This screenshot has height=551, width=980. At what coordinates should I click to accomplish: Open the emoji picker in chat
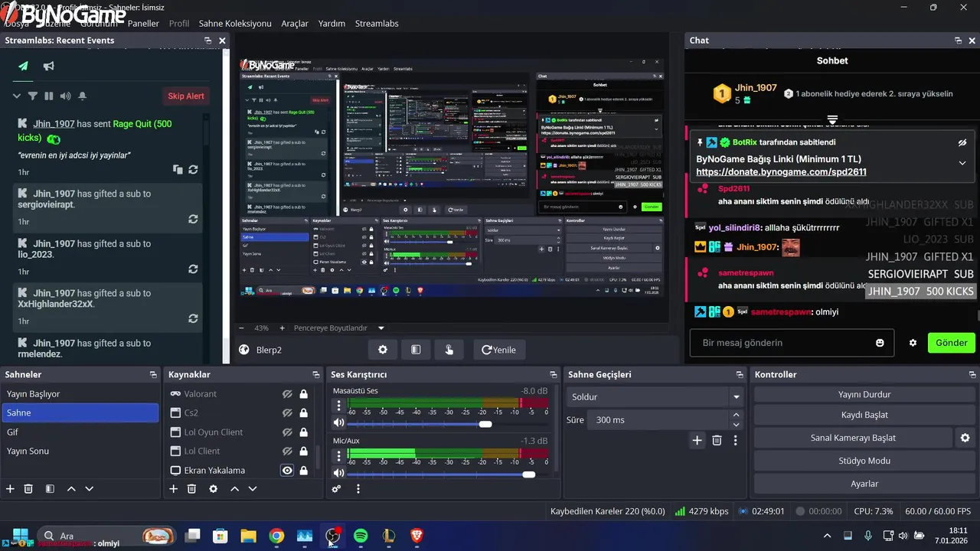click(880, 343)
